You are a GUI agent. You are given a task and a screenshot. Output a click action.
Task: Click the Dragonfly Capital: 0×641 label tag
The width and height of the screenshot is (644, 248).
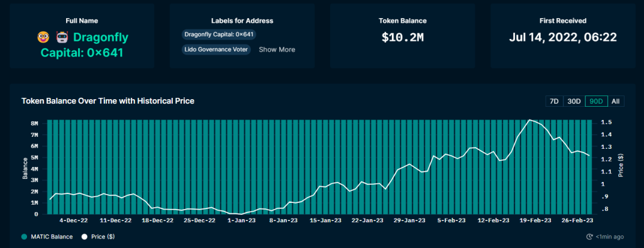pyautogui.click(x=219, y=35)
